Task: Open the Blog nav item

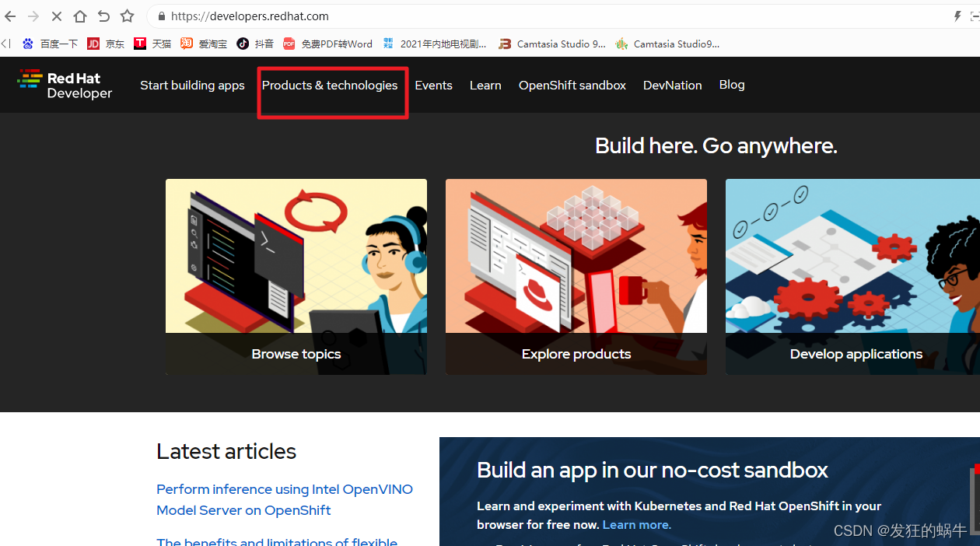Action: tap(732, 85)
